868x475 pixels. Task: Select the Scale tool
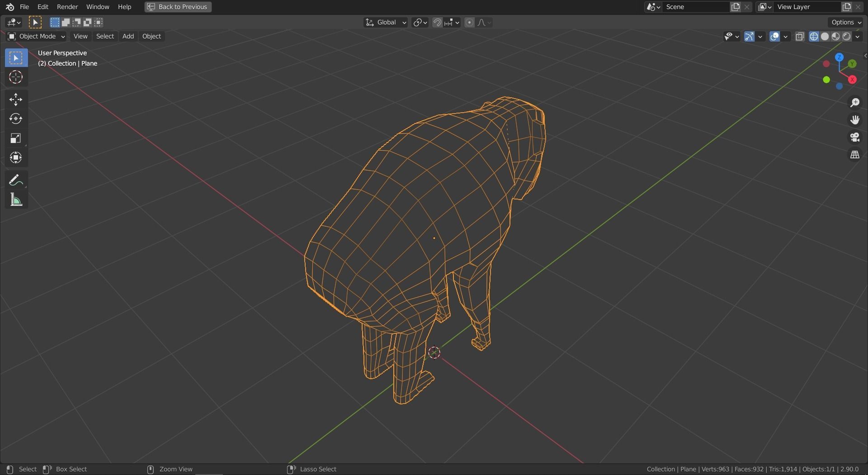(x=16, y=138)
